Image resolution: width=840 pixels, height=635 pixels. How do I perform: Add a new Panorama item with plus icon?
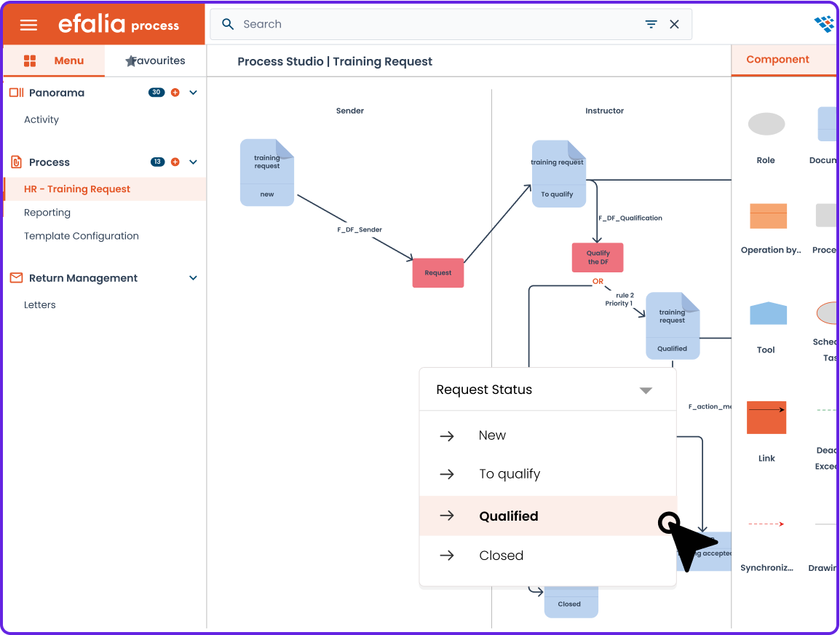[175, 92]
